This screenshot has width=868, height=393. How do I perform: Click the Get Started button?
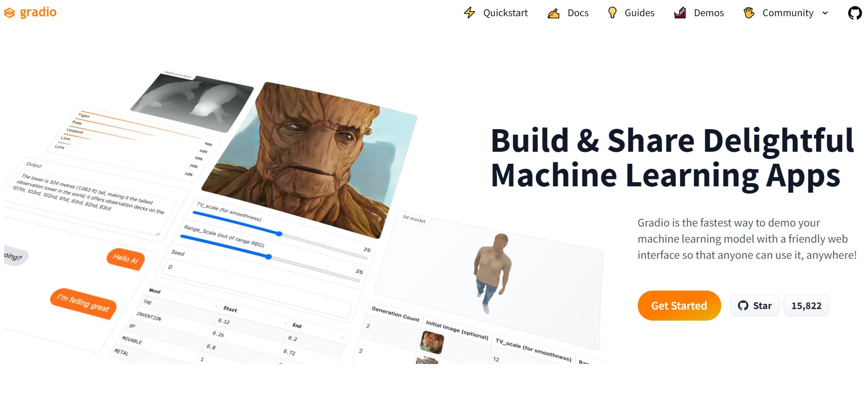tap(679, 305)
